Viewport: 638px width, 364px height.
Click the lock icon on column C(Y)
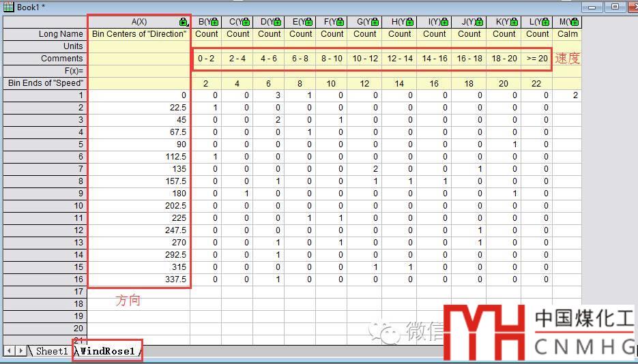coord(246,22)
